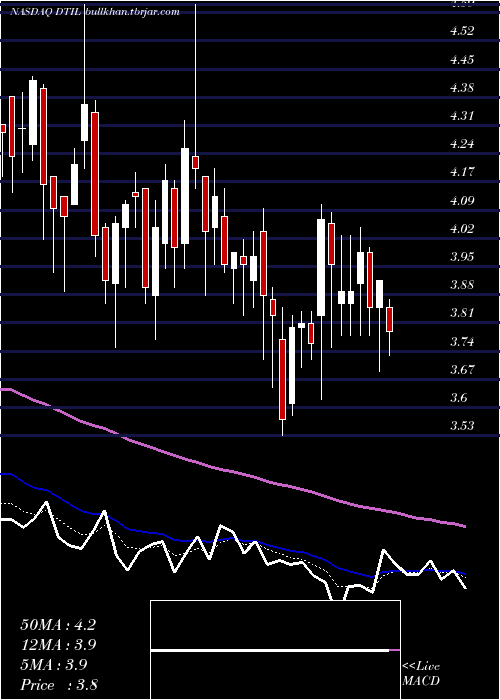Click the NASDAQ DTIL chart title
Viewport: 500px width, 700px height.
(x=94, y=12)
